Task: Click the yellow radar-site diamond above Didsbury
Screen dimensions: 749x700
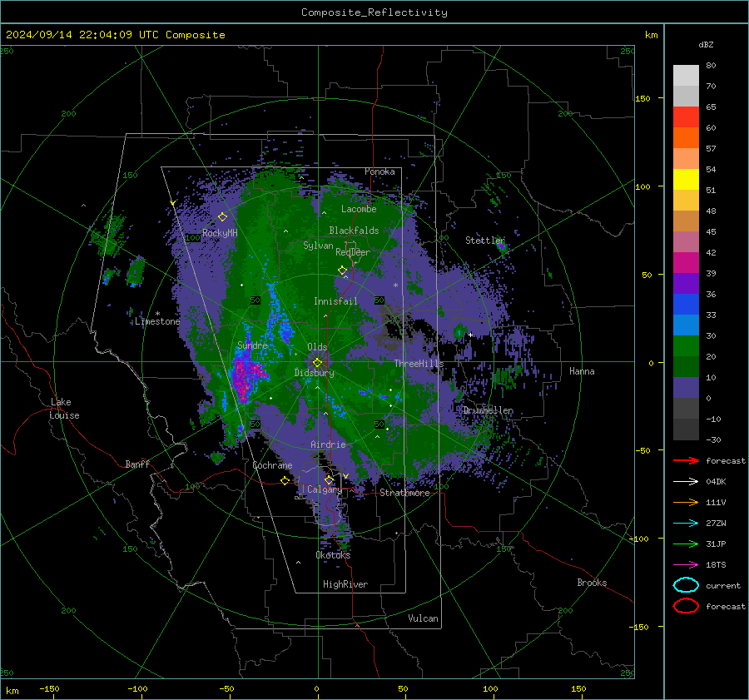Action: click(317, 362)
